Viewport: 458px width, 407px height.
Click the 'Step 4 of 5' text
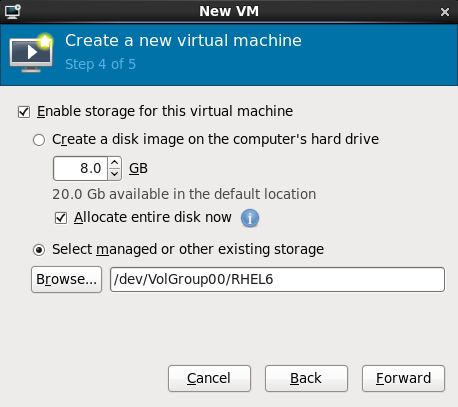(x=100, y=64)
